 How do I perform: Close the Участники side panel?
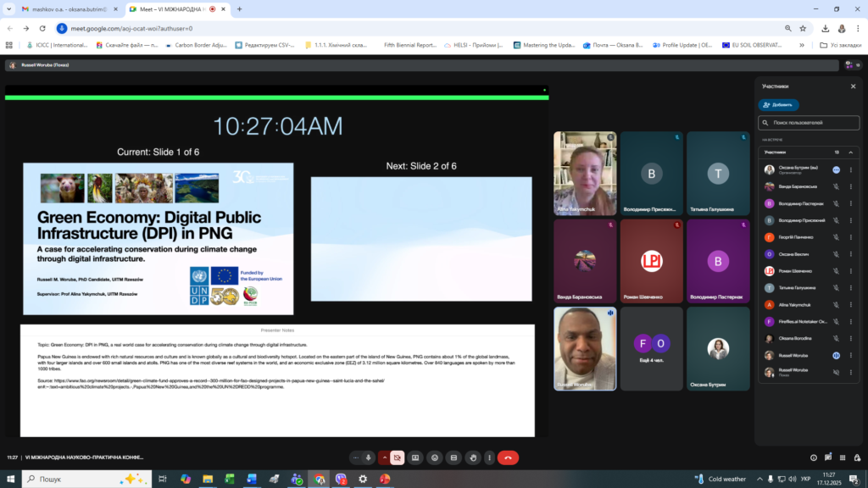(x=853, y=86)
